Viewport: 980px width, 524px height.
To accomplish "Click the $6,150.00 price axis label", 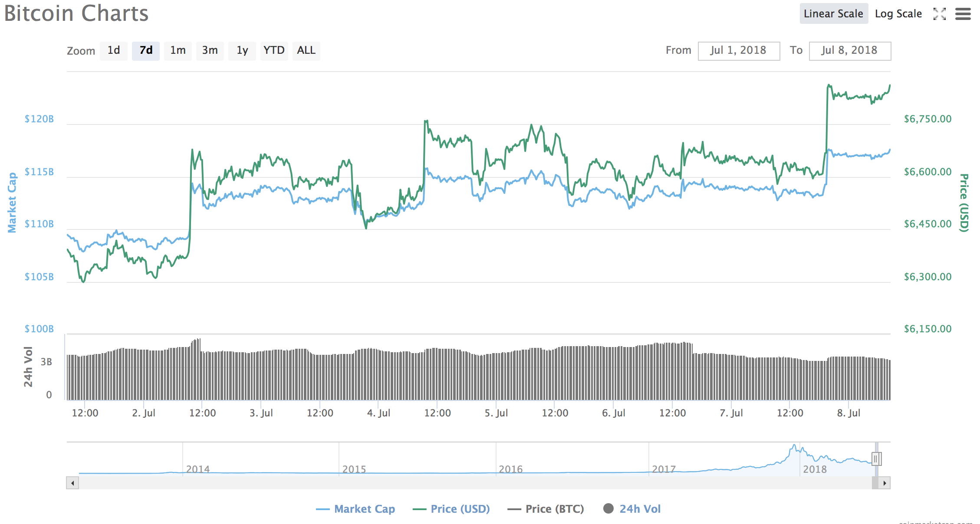I will click(x=928, y=329).
